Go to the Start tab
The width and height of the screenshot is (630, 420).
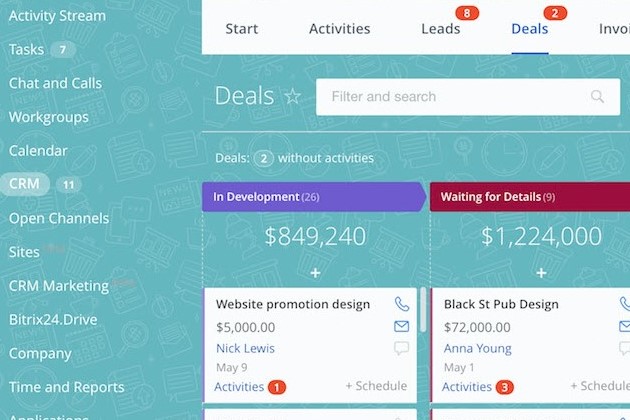click(241, 28)
